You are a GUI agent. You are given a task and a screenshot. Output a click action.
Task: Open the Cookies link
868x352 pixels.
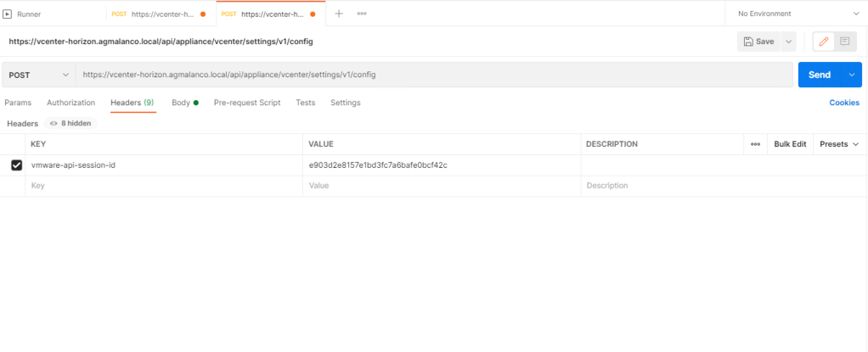[x=843, y=103]
